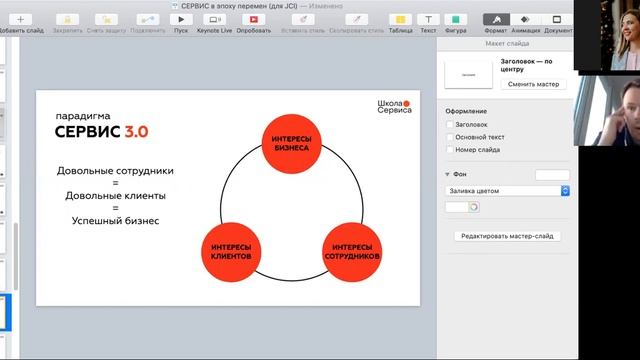
Task: Click the lock icon labeled Закрепить
Action: coord(67,19)
